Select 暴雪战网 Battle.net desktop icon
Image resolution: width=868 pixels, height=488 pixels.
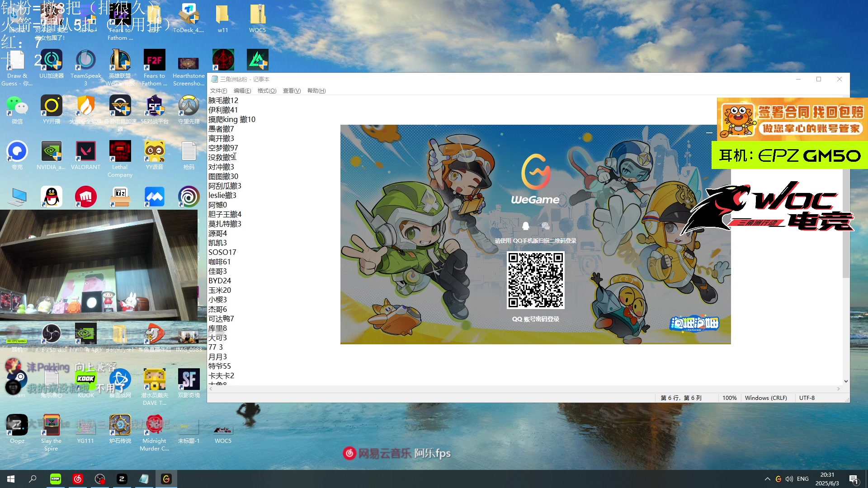point(120,384)
